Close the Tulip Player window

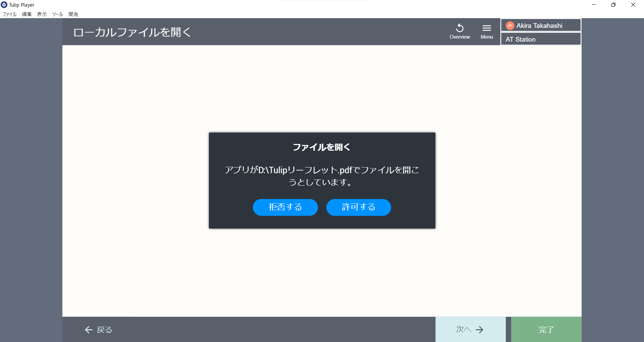tap(633, 5)
